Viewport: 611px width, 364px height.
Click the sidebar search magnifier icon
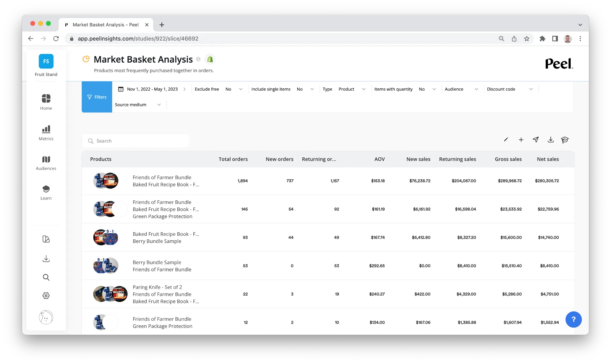[46, 277]
